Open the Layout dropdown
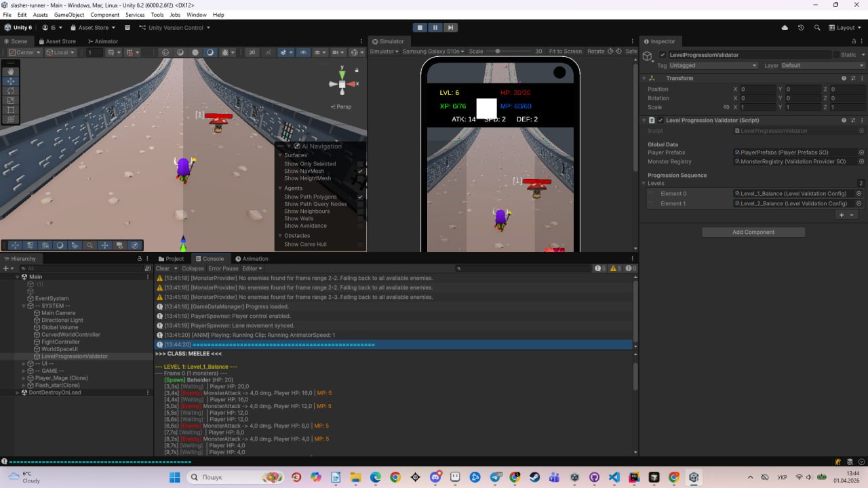The height and width of the screenshot is (488, 868). pyautogui.click(x=844, y=28)
